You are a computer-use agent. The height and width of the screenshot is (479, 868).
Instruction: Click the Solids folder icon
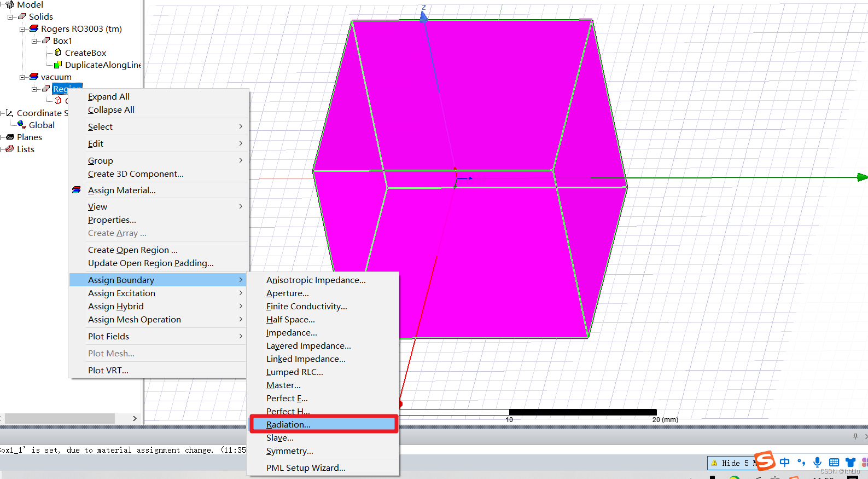(x=22, y=16)
